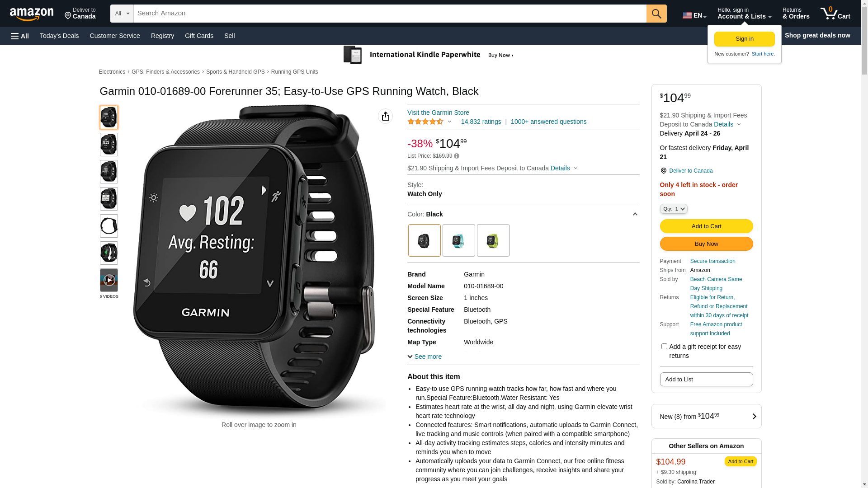Collapse the Color selection chevron
Screen dimensions: 868x488
[635, 214]
